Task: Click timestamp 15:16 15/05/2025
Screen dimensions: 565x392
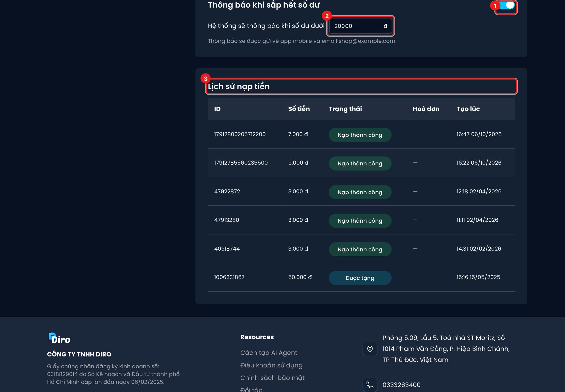Action: point(478,277)
